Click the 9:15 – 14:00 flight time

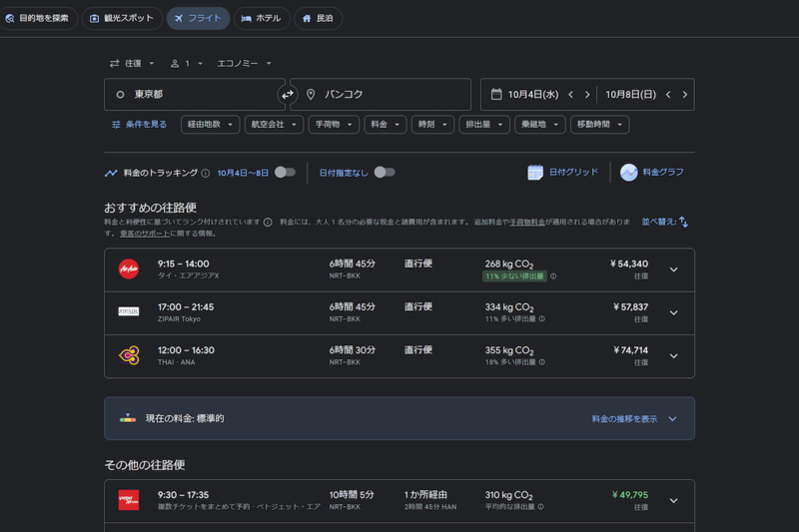(184, 264)
